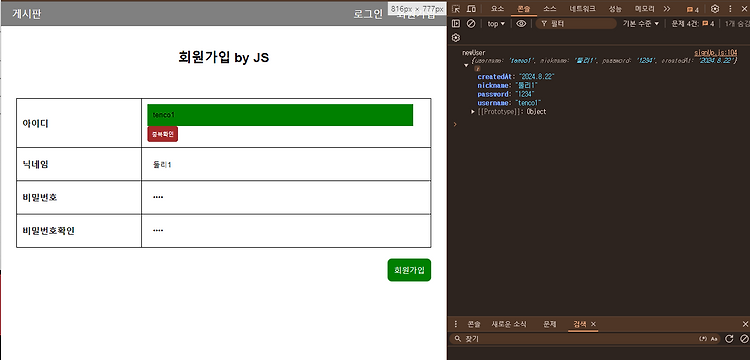Show the console sidebar panel icon
Viewport: 750px width, 360px height.
456,23
